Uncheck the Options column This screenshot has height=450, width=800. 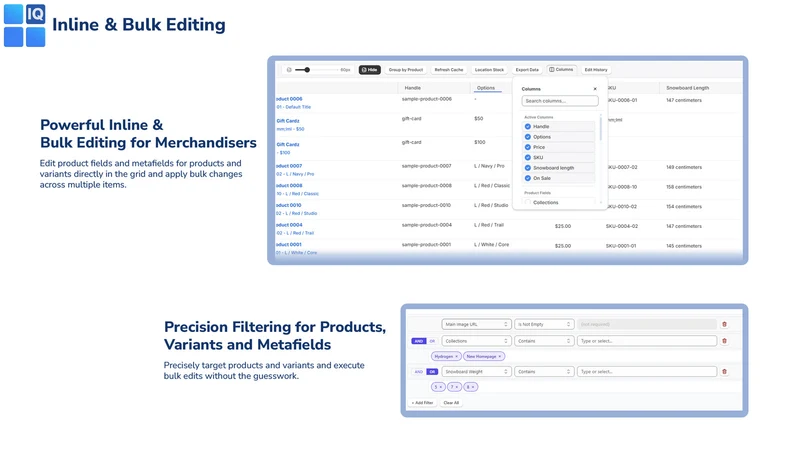528,137
